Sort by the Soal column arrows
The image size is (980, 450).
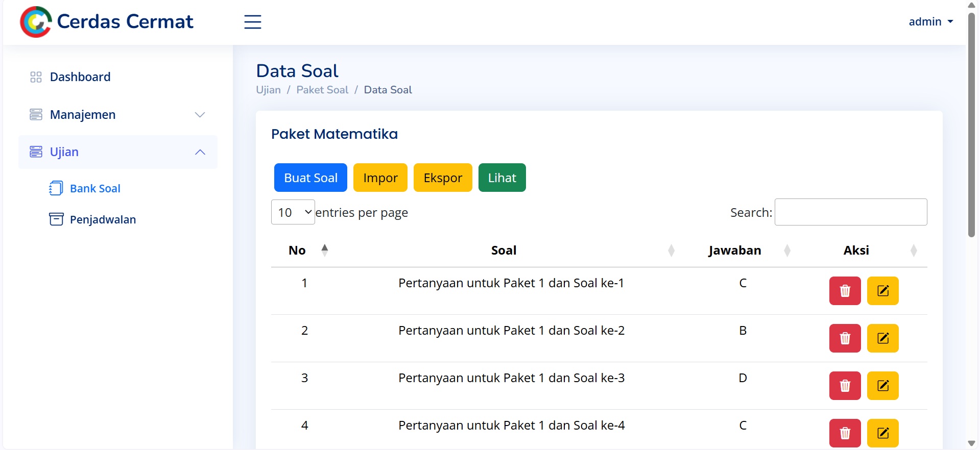[x=672, y=250]
